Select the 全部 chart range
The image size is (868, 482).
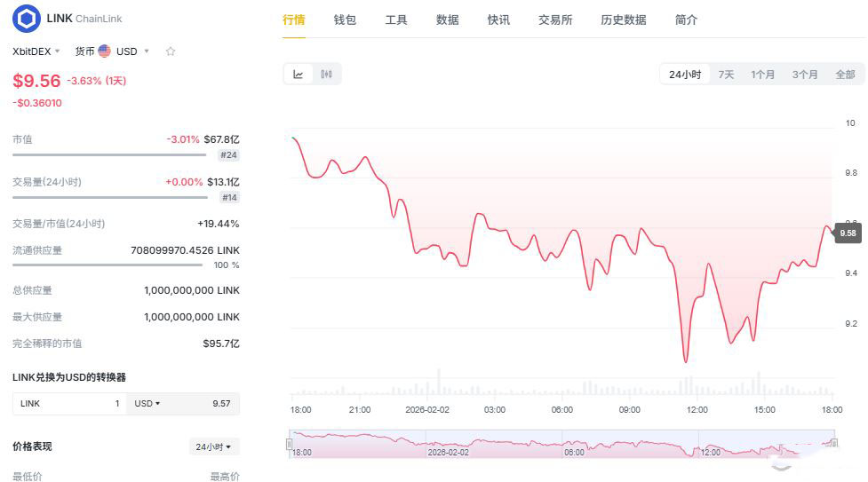point(845,75)
